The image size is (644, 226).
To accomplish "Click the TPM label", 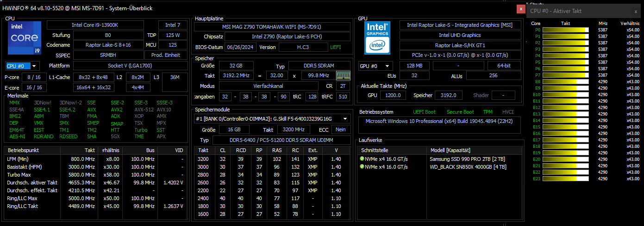I will (x=488, y=112).
